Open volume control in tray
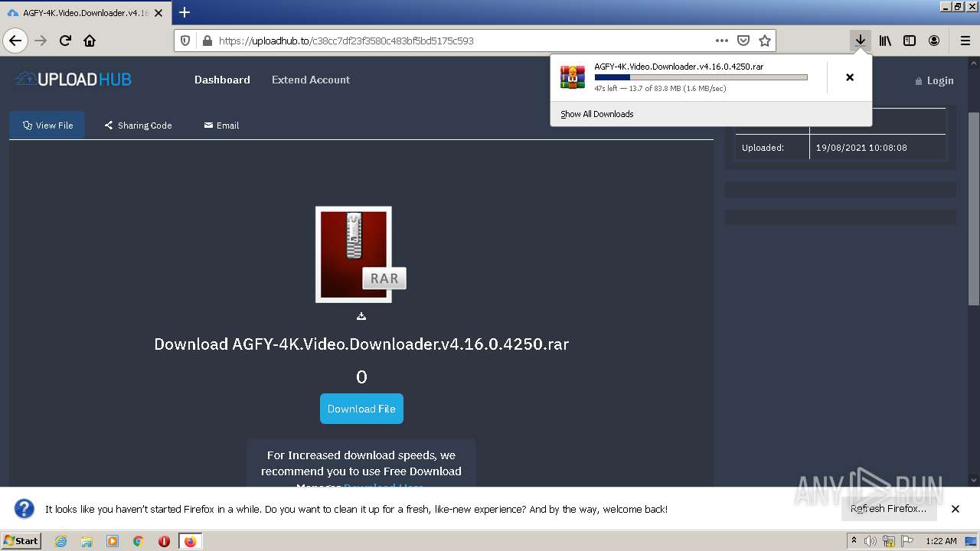This screenshot has height=551, width=980. pyautogui.click(x=871, y=541)
